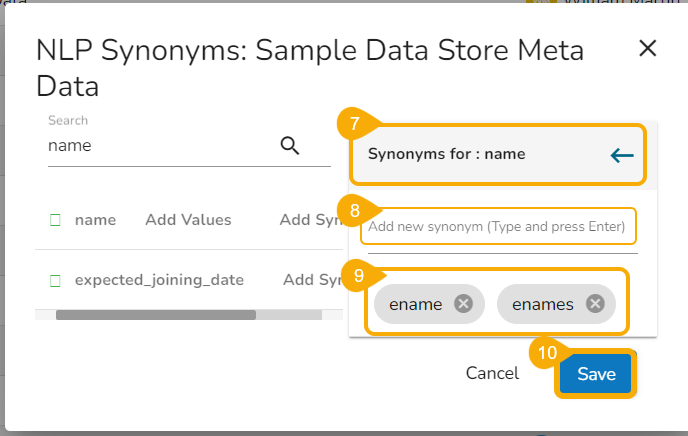
Task: Go back using the synonyms panel arrow
Action: click(x=621, y=155)
